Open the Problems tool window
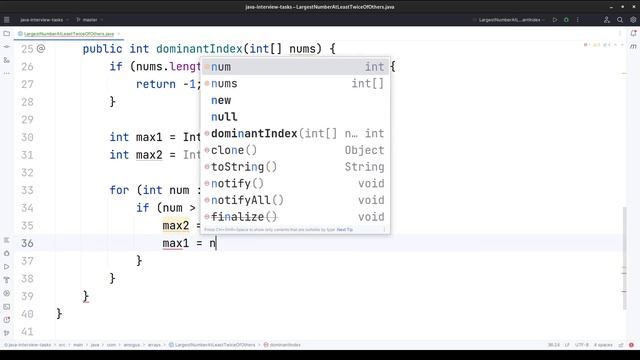 coord(7,320)
